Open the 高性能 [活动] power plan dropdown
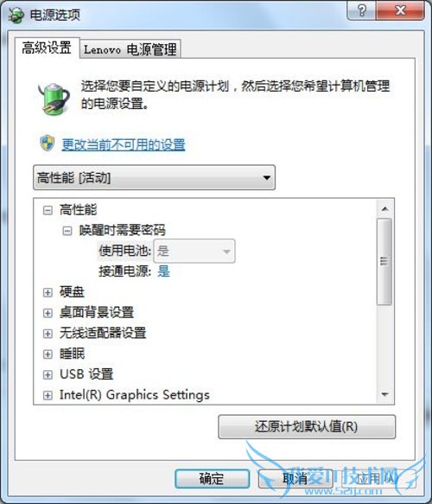This screenshot has width=432, height=504. [154, 177]
